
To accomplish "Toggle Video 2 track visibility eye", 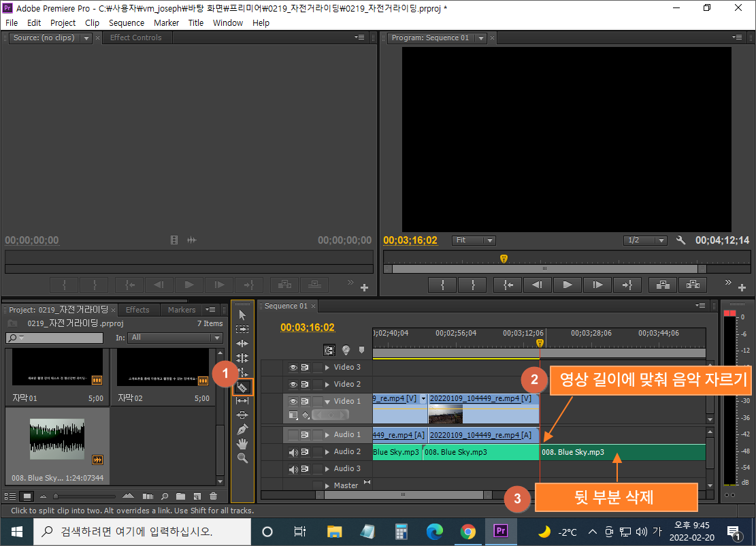I will tap(293, 385).
